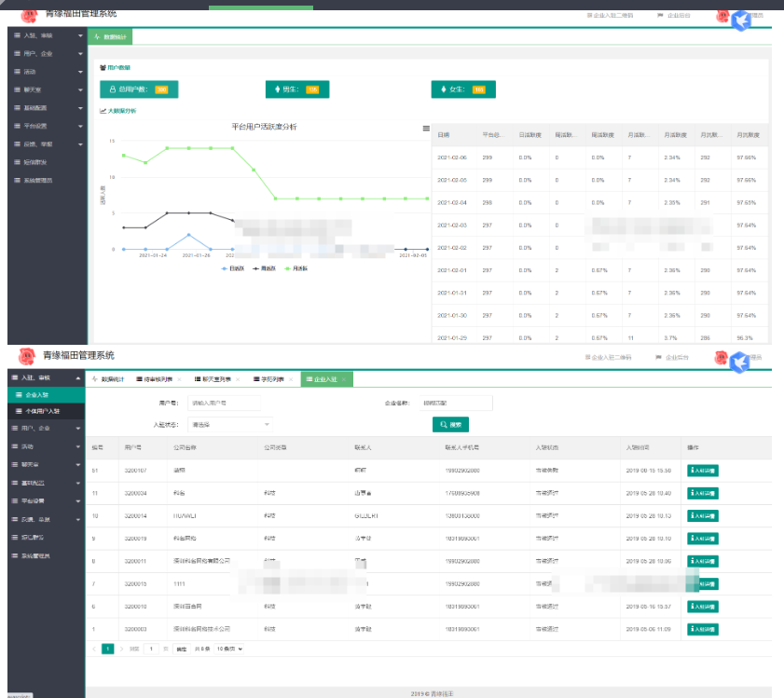Toggle the 日活跃 series in the chart legend
The width and height of the screenshot is (784, 698).
coord(233,268)
